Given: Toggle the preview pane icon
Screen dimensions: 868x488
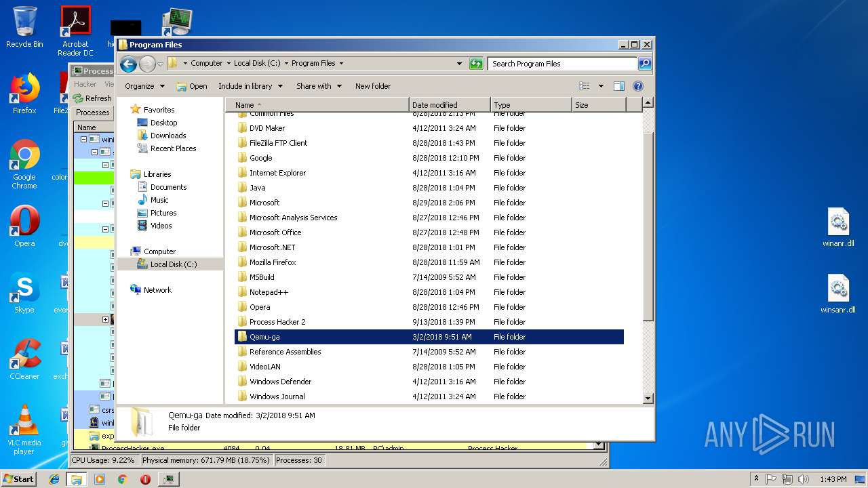Looking at the screenshot, I should [619, 86].
